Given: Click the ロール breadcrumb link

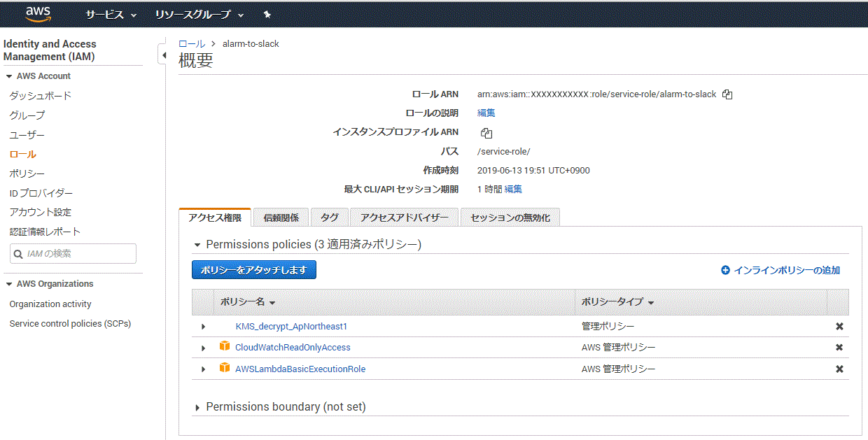Looking at the screenshot, I should pyautogui.click(x=192, y=43).
